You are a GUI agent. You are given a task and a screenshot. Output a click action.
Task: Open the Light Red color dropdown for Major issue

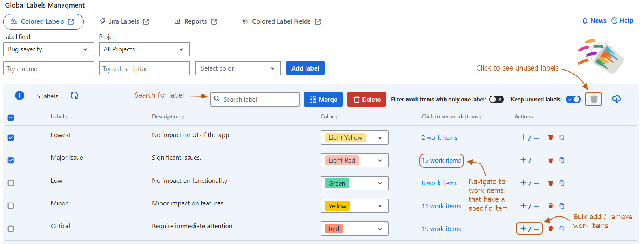coord(354,160)
